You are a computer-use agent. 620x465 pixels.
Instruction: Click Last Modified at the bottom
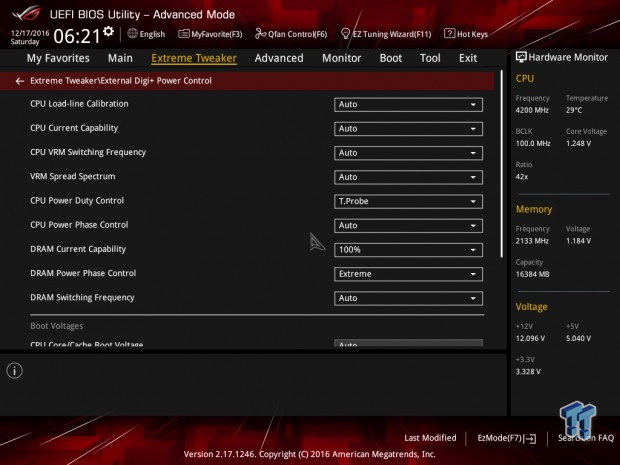pyautogui.click(x=430, y=438)
